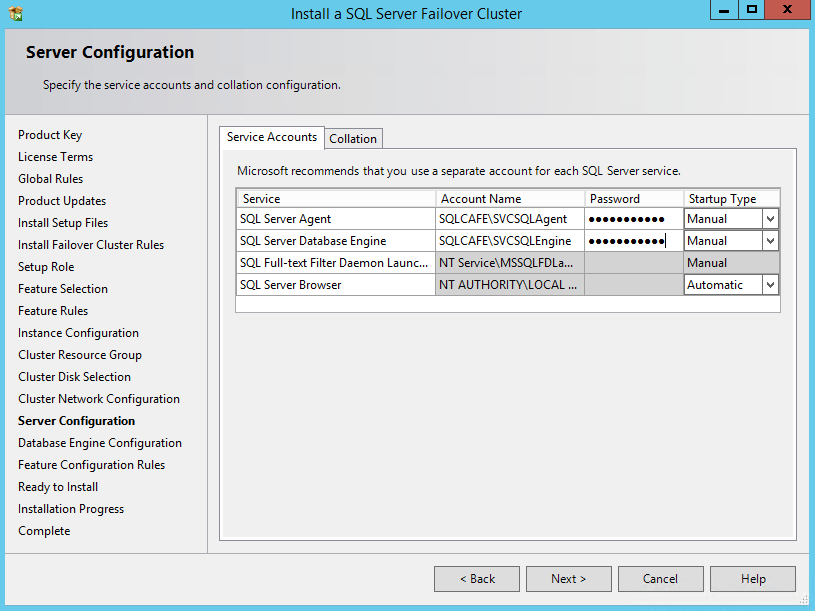Open Startup Type dropdown for SQL Server Database Engine
The width and height of the screenshot is (815, 611).
tap(770, 241)
